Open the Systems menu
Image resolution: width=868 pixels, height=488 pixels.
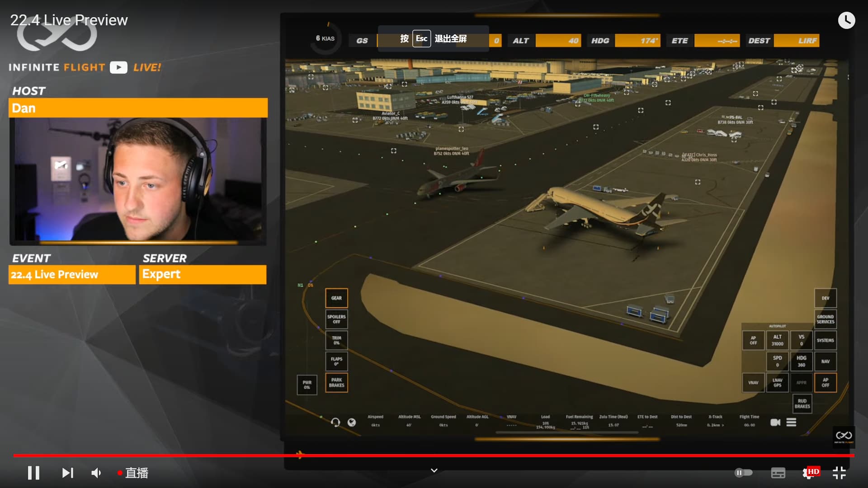825,340
